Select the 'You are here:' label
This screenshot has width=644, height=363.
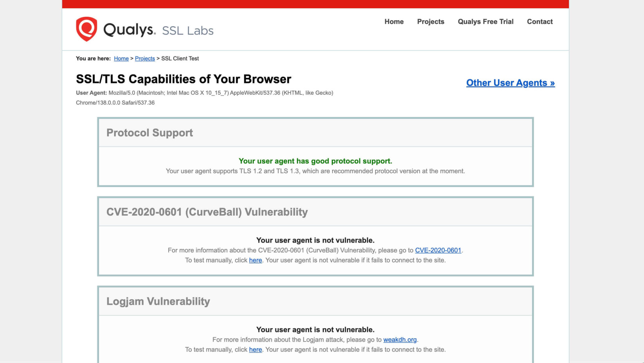point(93,58)
